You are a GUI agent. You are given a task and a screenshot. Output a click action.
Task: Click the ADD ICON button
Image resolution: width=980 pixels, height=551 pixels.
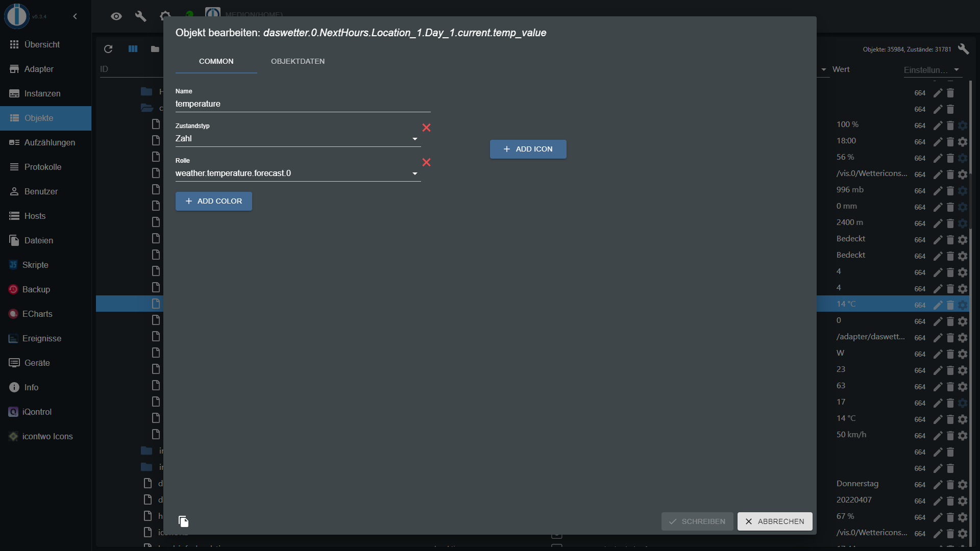(x=528, y=149)
